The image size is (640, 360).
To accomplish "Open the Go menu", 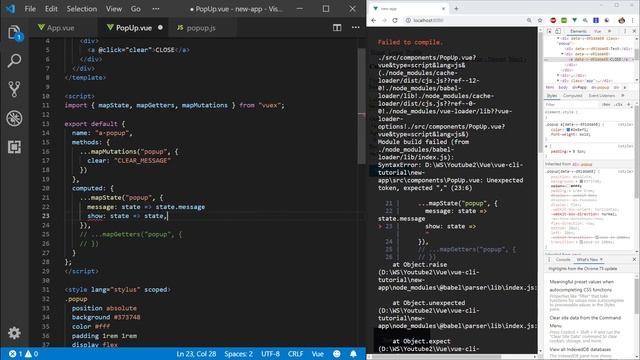I will 136,9.
